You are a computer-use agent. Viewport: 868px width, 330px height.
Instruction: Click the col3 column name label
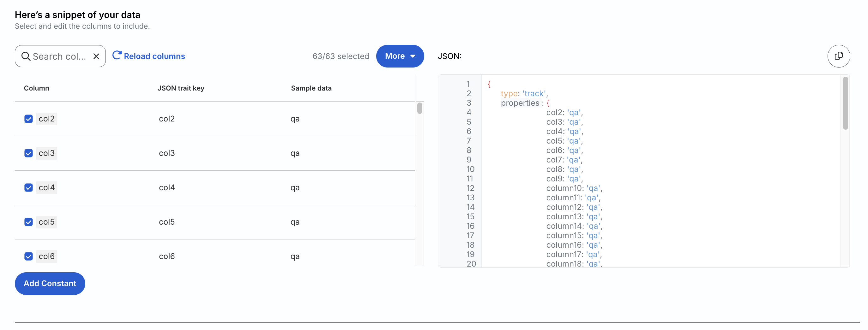point(46,153)
